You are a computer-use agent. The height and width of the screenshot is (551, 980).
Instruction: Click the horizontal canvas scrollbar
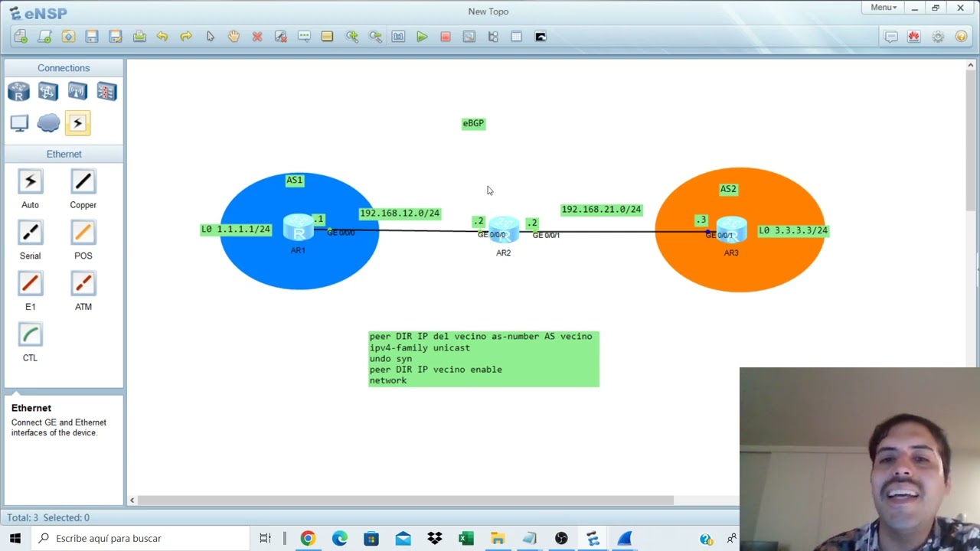point(406,500)
